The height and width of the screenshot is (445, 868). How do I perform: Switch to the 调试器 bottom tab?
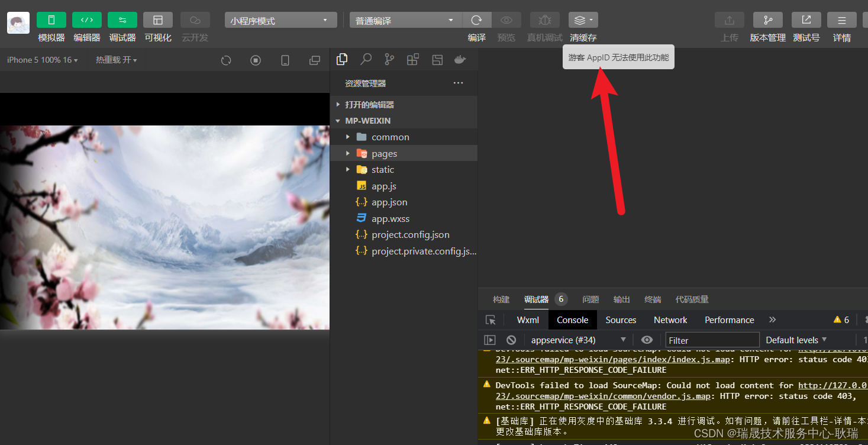[537, 299]
